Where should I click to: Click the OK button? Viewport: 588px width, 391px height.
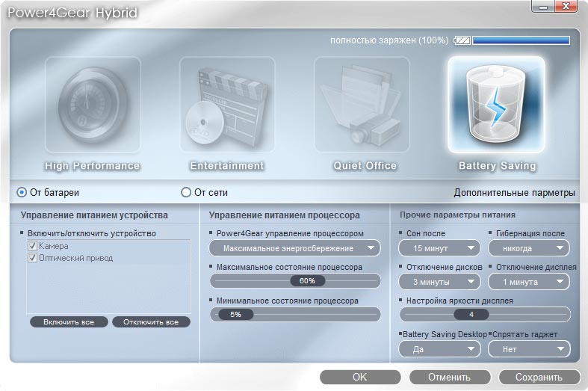pos(360,377)
